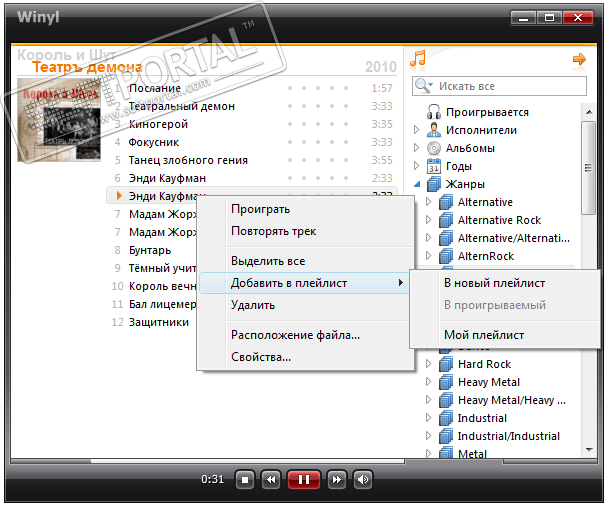The height and width of the screenshot is (507, 608).
Task: Select track 'Танец злобного гения'
Action: click(188, 160)
